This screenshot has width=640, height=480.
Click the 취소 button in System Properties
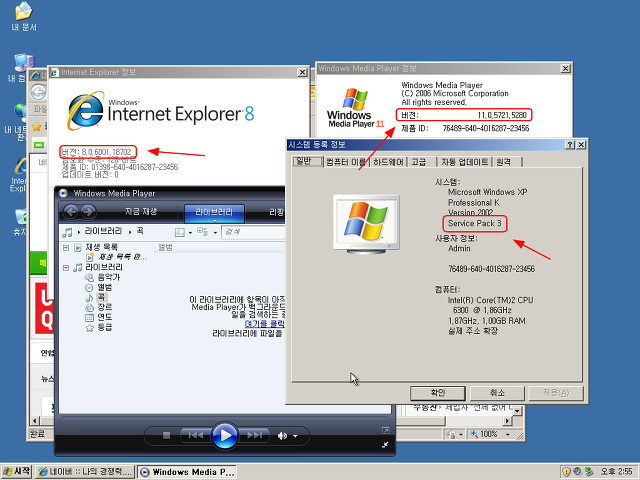(497, 393)
